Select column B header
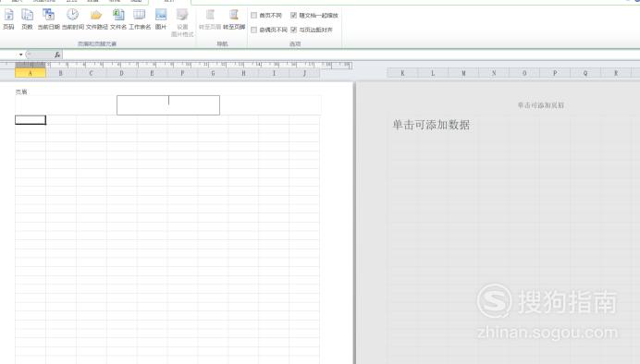Screen dimensions: 640x364 click(x=61, y=73)
